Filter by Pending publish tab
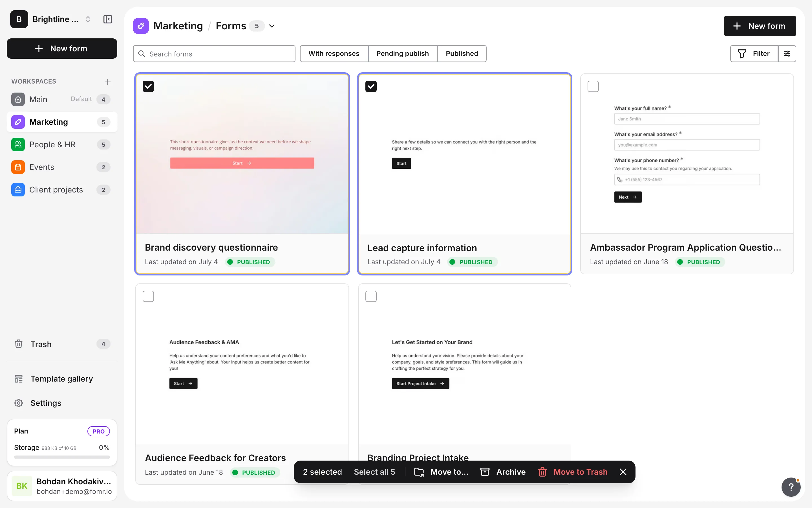The height and width of the screenshot is (508, 812). point(402,53)
